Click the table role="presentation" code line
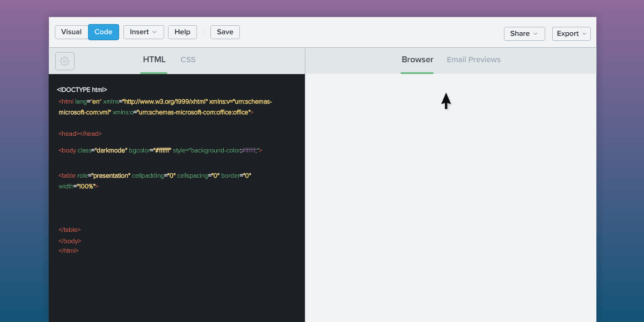This screenshot has width=644, height=322. 155,175
